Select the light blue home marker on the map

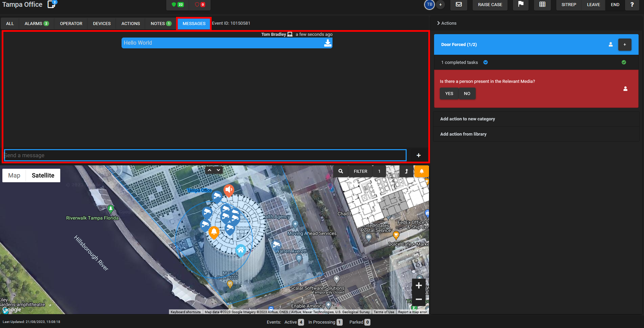(241, 250)
